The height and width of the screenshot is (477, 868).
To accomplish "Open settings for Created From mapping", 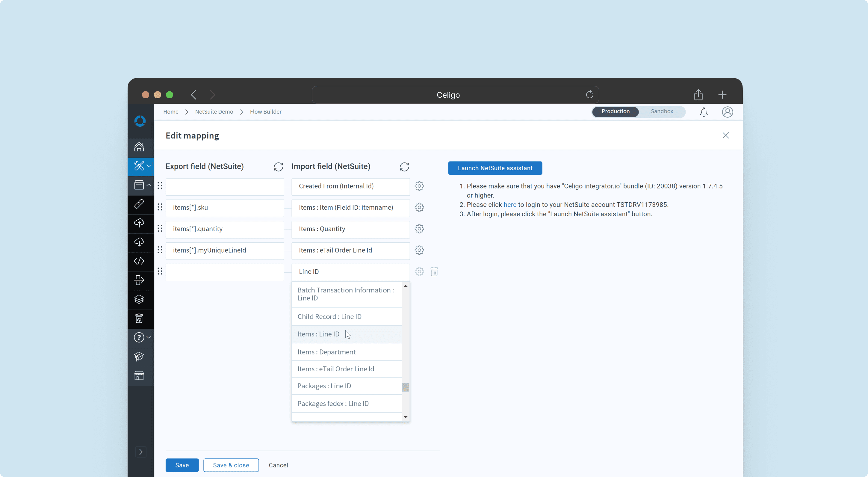I will point(419,186).
